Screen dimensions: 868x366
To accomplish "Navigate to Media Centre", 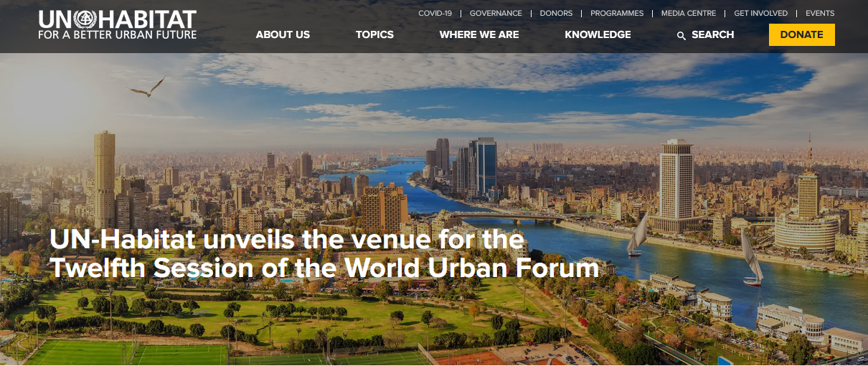I will [x=689, y=13].
